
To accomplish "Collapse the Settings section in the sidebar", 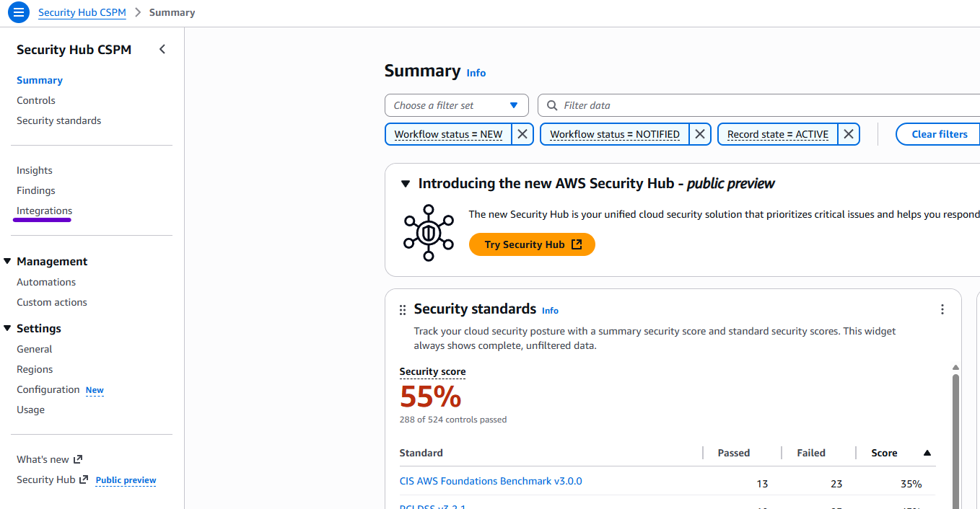I will 9,328.
